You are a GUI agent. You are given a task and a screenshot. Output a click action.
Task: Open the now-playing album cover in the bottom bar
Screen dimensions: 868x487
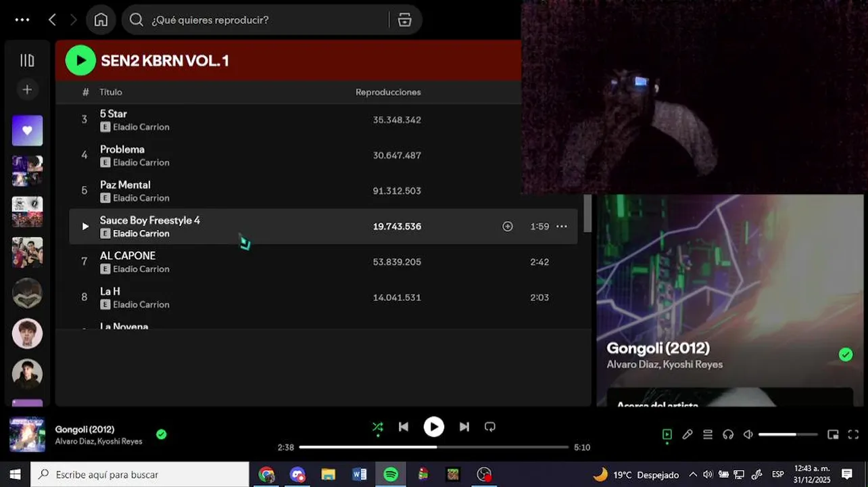coord(27,434)
